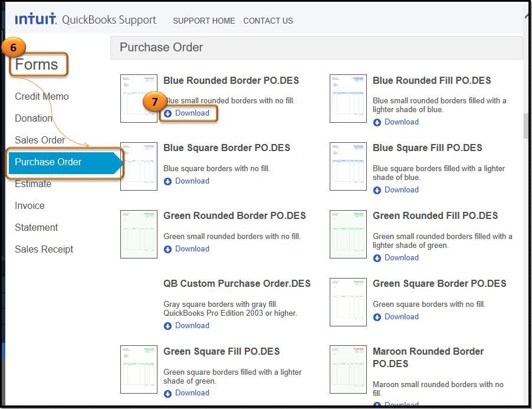
Task: Select Donation in Forms sidebar
Action: tap(34, 118)
